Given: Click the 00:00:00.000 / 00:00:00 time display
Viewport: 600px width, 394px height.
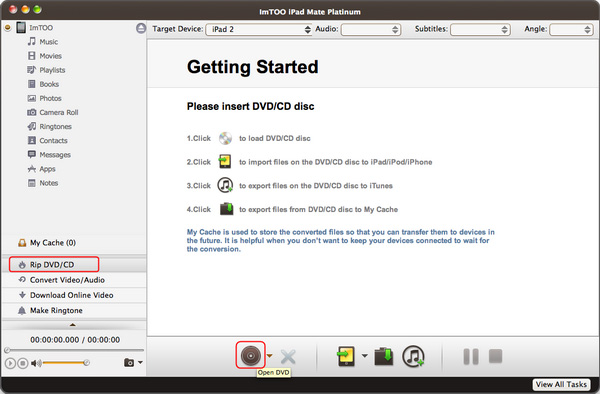Looking at the screenshot, I should tap(75, 340).
